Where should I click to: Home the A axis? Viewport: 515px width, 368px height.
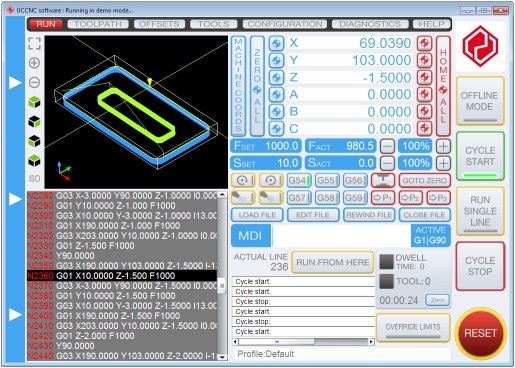point(424,94)
